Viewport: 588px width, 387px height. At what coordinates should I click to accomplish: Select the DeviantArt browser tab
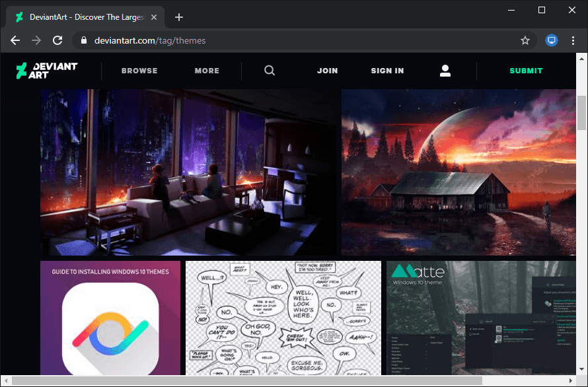point(85,17)
